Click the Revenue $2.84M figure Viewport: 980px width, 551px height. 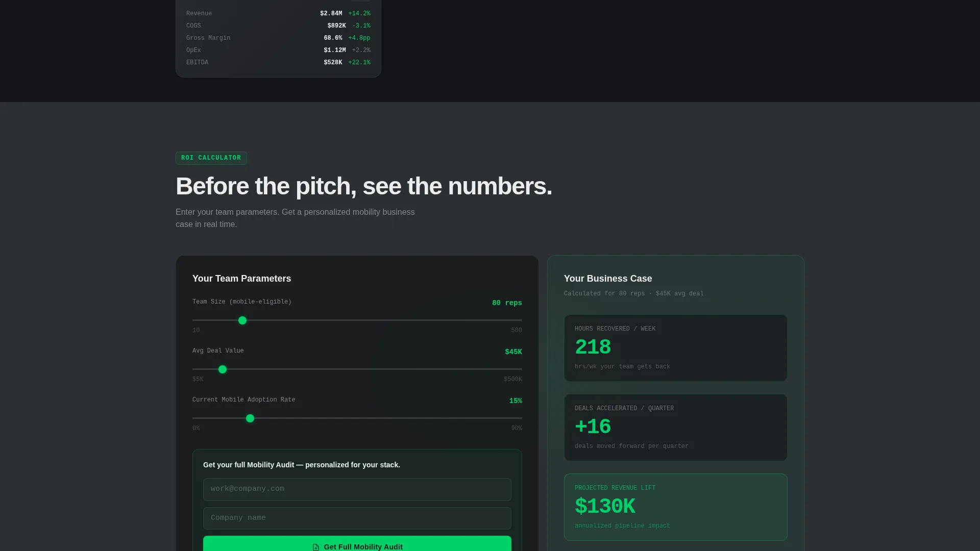pos(331,14)
